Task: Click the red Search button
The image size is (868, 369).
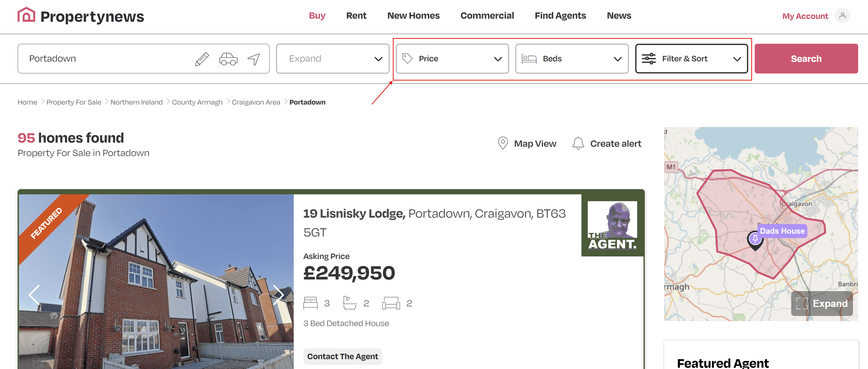Action: 806,59
